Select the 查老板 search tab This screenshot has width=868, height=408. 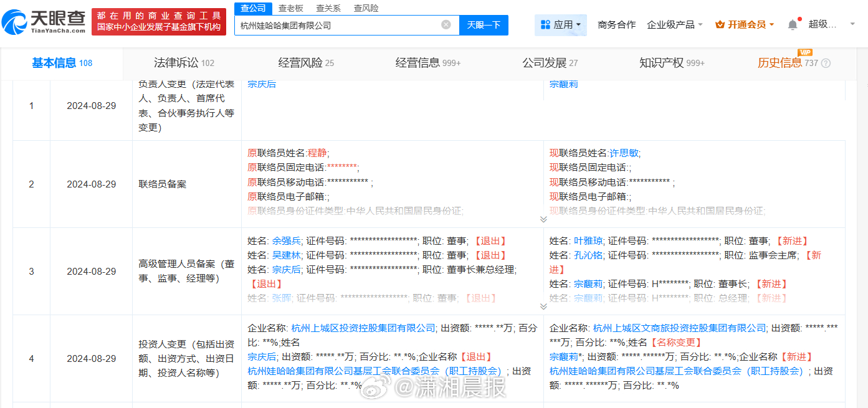tap(290, 8)
